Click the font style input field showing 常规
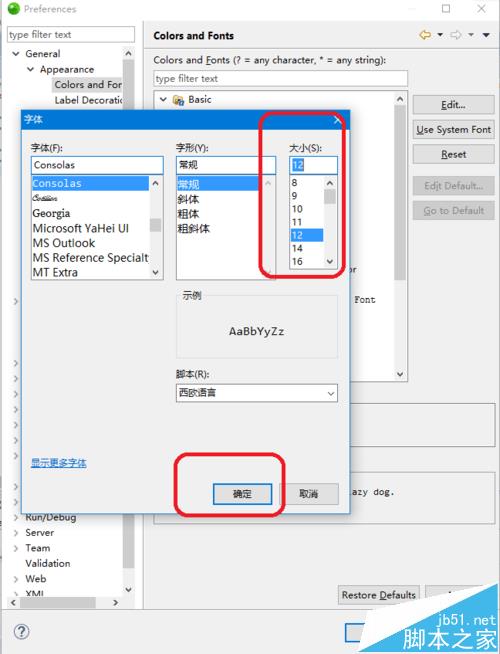The width and height of the screenshot is (500, 654). (226, 165)
